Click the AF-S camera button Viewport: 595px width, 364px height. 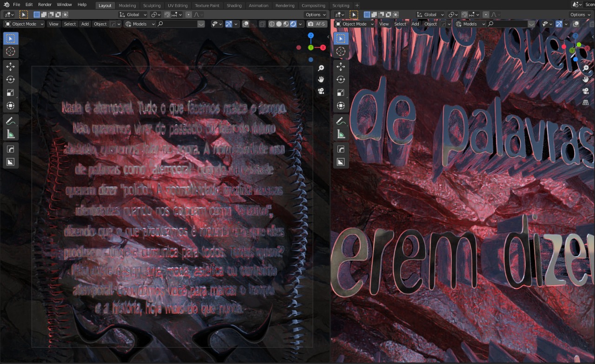pyautogui.click(x=317, y=24)
